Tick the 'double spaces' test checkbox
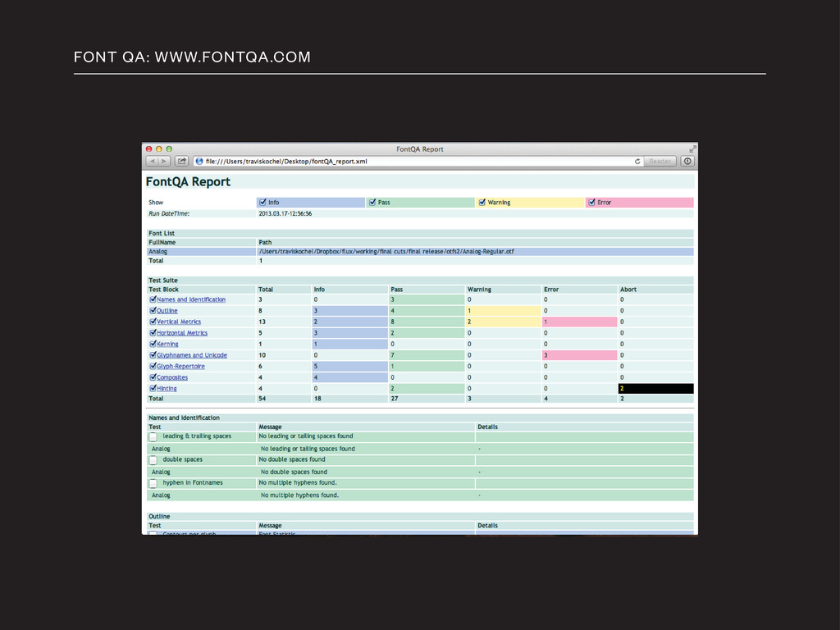The image size is (840, 630). point(153,460)
